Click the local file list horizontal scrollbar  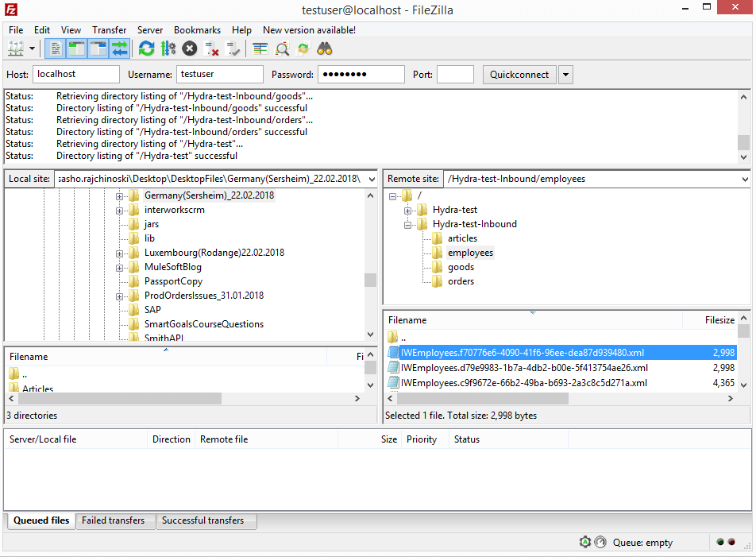point(121,399)
